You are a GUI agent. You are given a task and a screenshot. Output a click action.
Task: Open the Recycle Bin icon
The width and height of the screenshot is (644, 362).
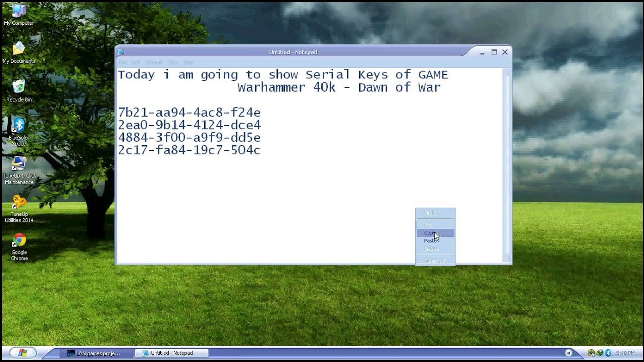coord(19,90)
